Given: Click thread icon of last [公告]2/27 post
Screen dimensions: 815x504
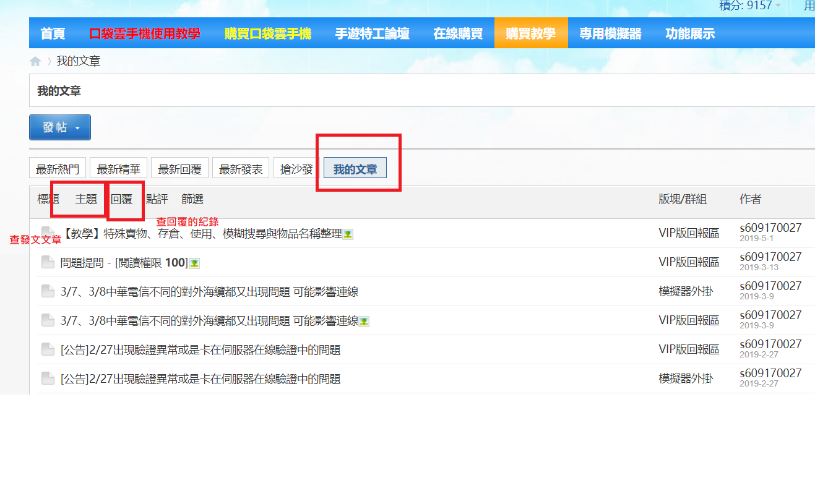Looking at the screenshot, I should (48, 379).
